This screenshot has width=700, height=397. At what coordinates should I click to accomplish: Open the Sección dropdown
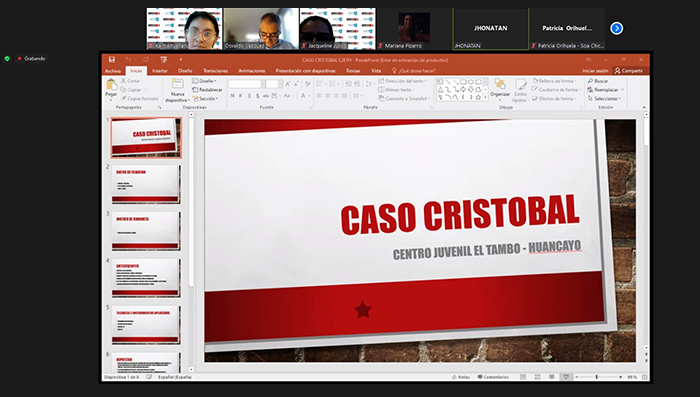205,98
